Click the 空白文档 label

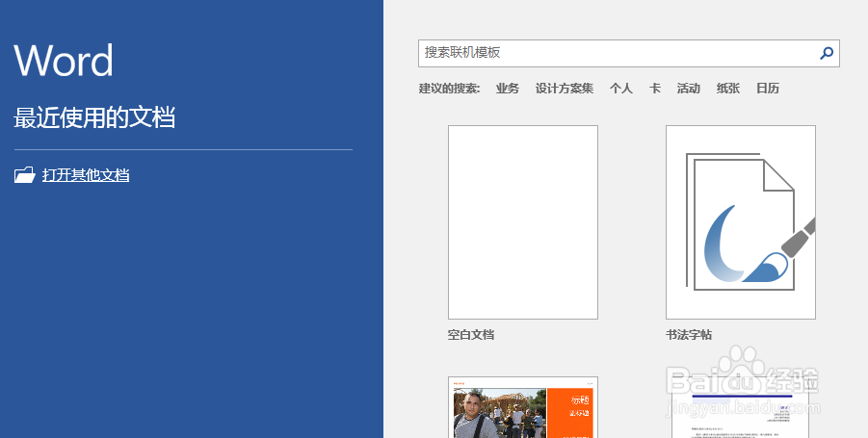click(471, 335)
